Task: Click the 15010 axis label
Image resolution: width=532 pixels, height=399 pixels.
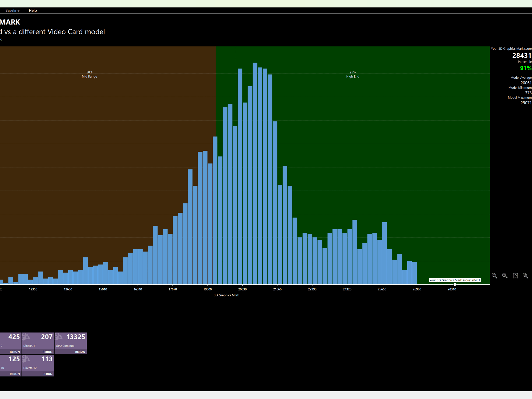Action: tap(103, 289)
